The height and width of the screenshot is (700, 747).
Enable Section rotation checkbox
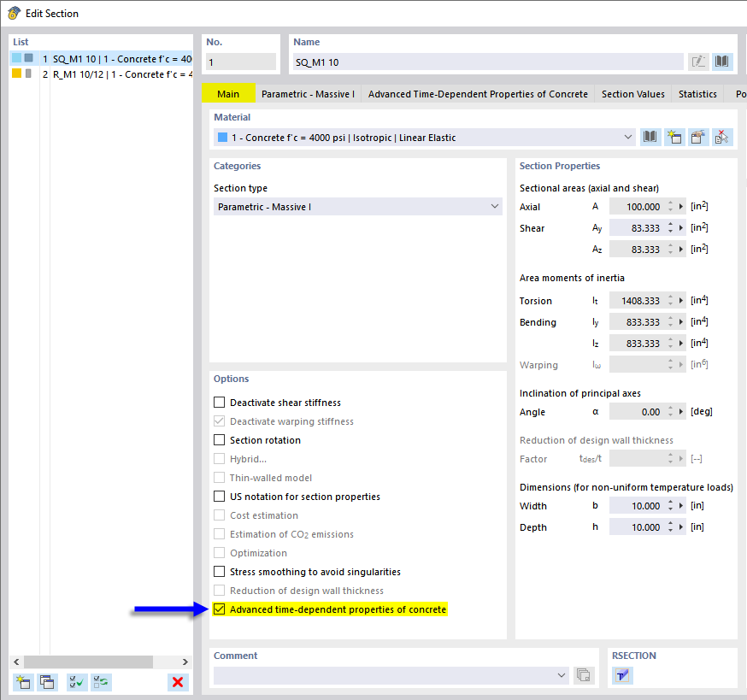[219, 440]
